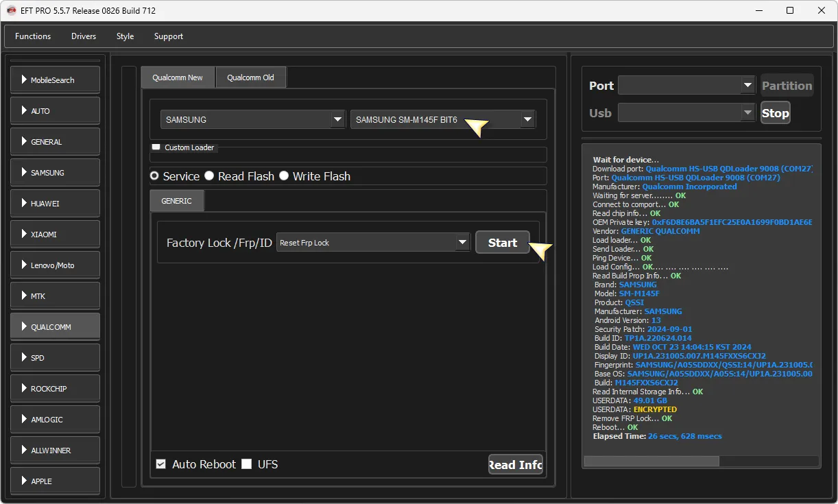Expand the Reset Frp Lock dropdown
Screen dimensions: 838x504
373,243
